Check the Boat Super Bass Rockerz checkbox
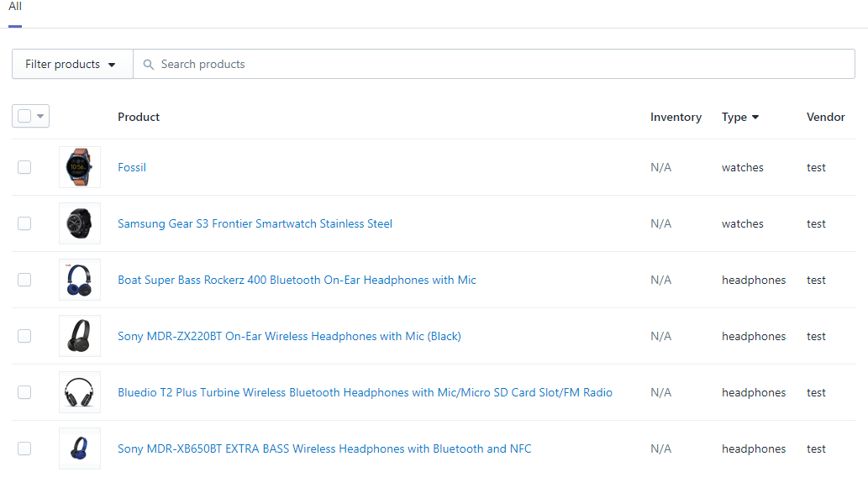This screenshot has width=868, height=493. (24, 280)
